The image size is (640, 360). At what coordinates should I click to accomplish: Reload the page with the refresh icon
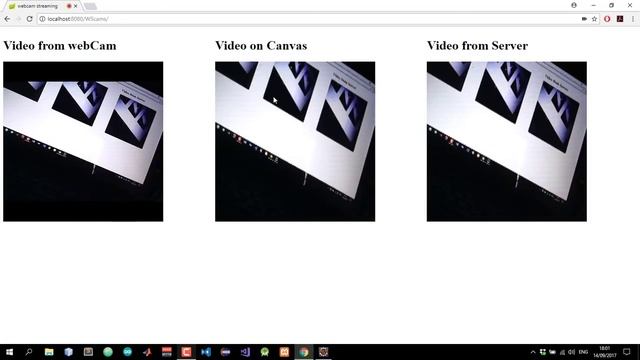tap(29, 19)
